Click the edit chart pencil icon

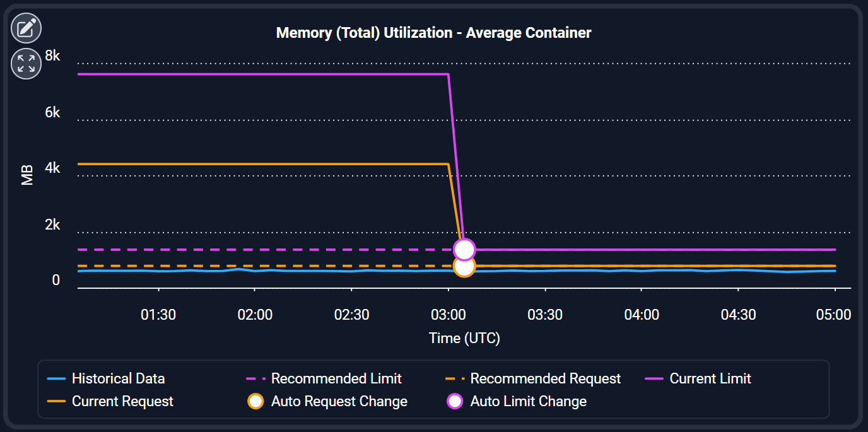coord(26,28)
